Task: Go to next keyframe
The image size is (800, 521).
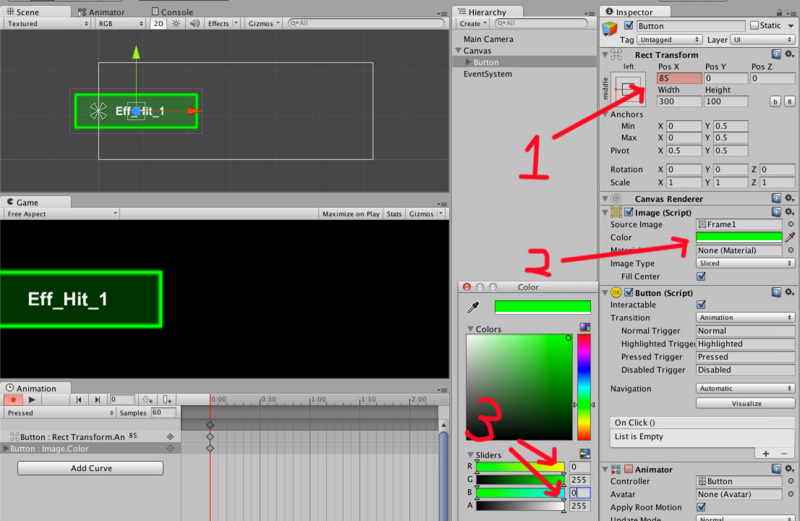Action: coord(97,400)
